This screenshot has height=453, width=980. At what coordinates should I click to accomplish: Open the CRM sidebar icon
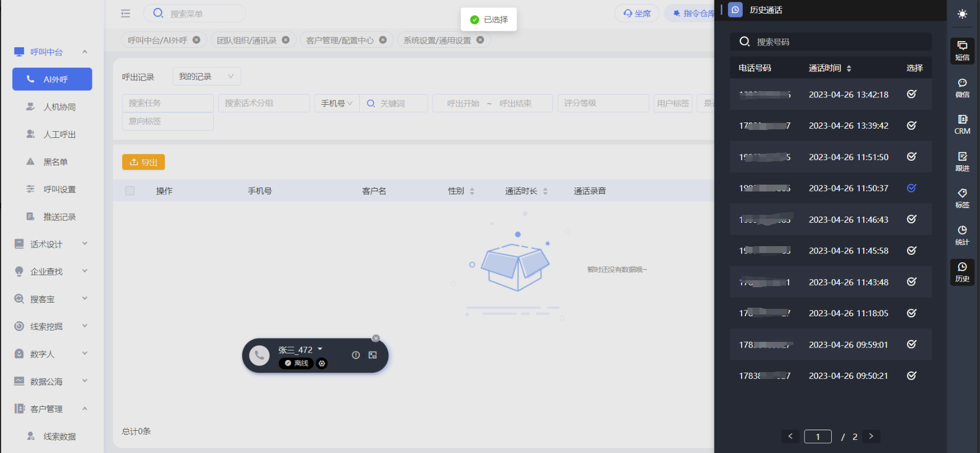coord(962,124)
